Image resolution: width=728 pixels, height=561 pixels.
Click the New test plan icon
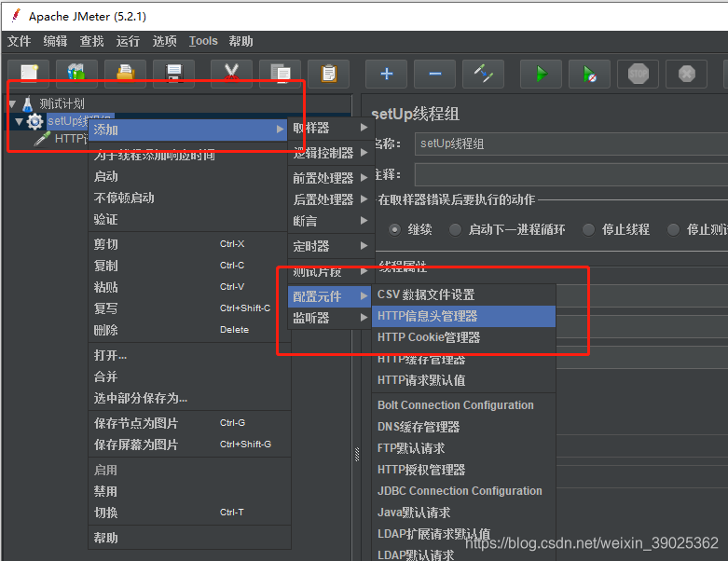tap(29, 74)
